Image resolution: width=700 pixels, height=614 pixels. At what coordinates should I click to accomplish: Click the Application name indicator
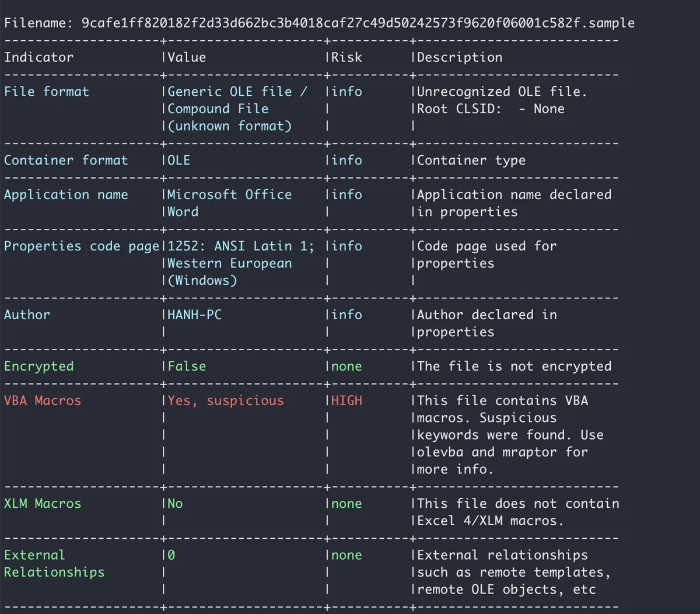click(66, 195)
